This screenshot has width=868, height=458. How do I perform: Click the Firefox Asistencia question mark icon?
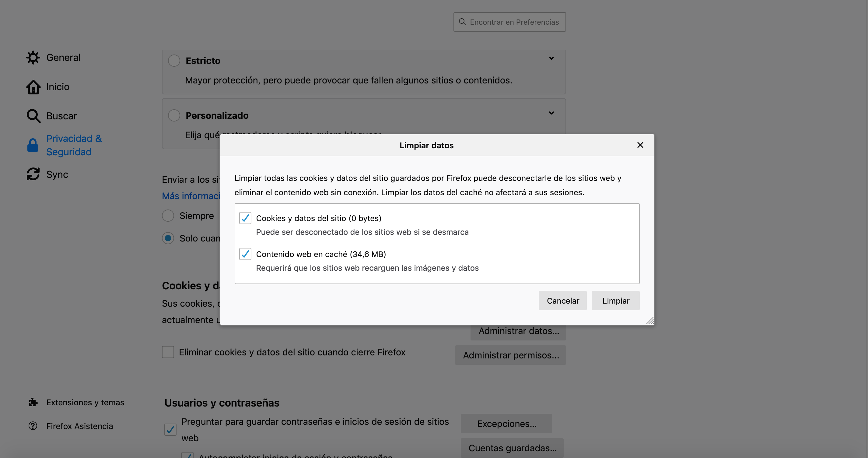coord(33,426)
